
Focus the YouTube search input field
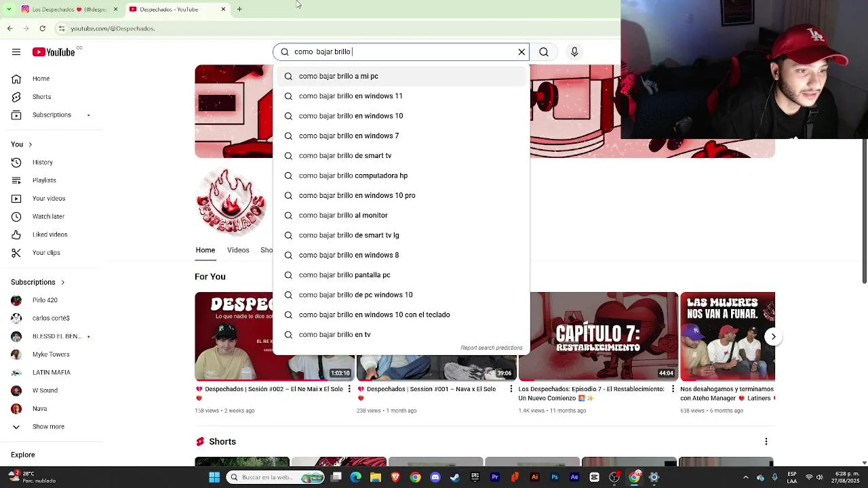[402, 52]
